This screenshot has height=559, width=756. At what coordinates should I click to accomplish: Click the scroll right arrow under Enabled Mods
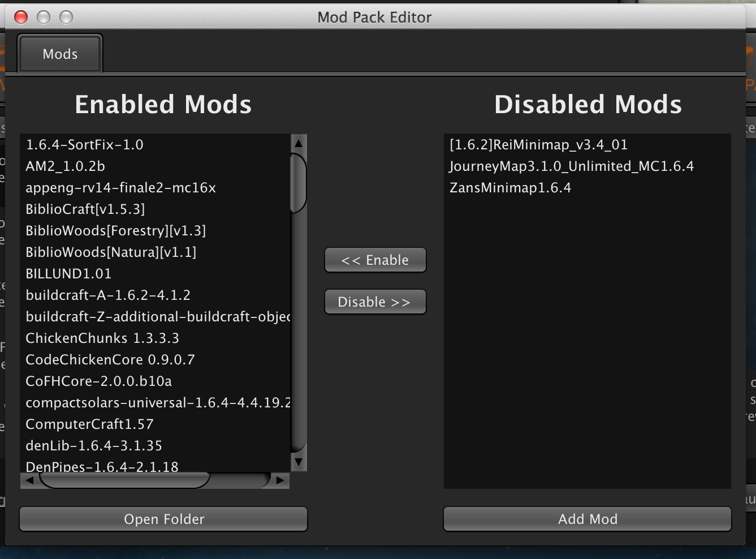click(280, 480)
